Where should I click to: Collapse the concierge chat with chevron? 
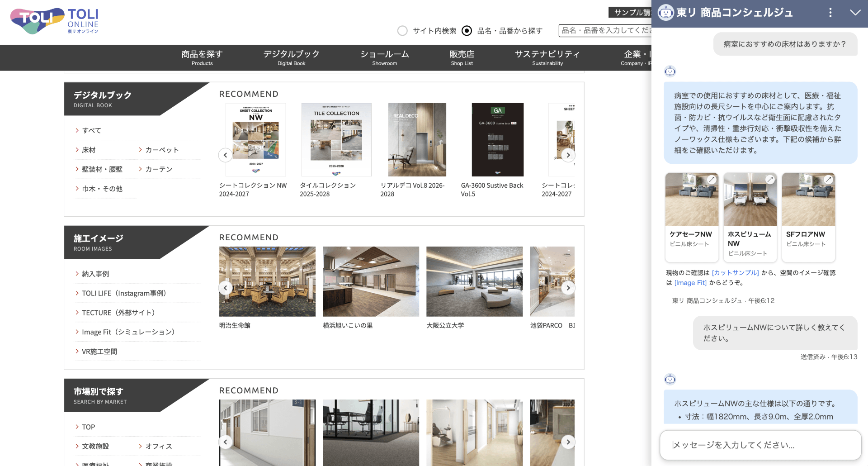point(855,13)
